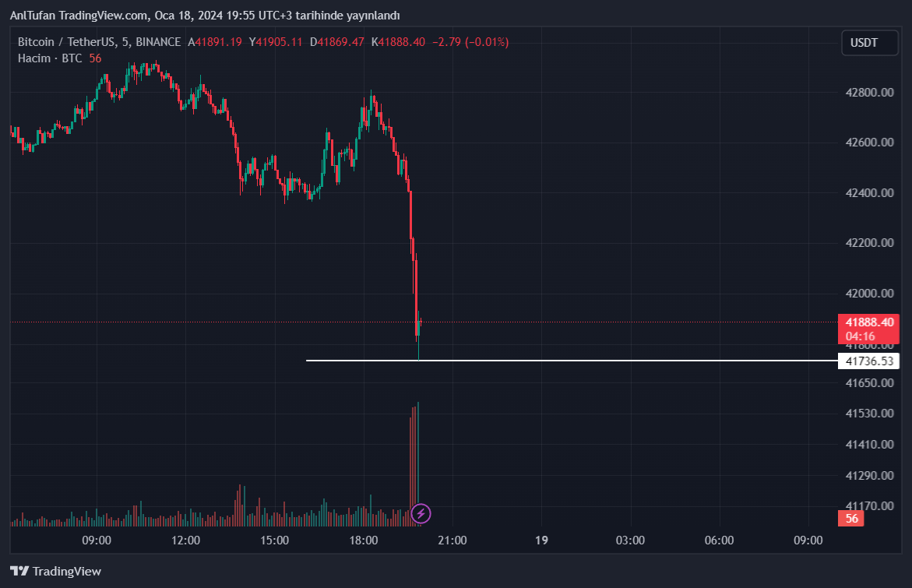Image resolution: width=912 pixels, height=588 pixels.
Task: Click the TradingView logo in the footer
Action: tap(55, 571)
